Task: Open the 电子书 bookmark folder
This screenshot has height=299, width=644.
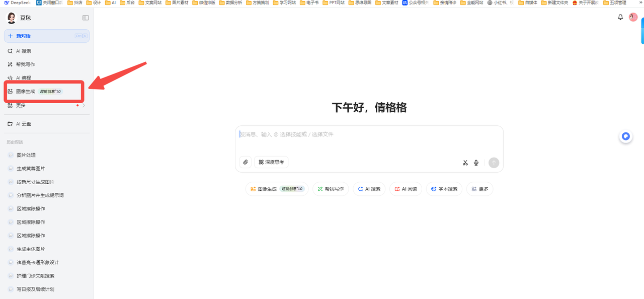Action: coord(309,3)
